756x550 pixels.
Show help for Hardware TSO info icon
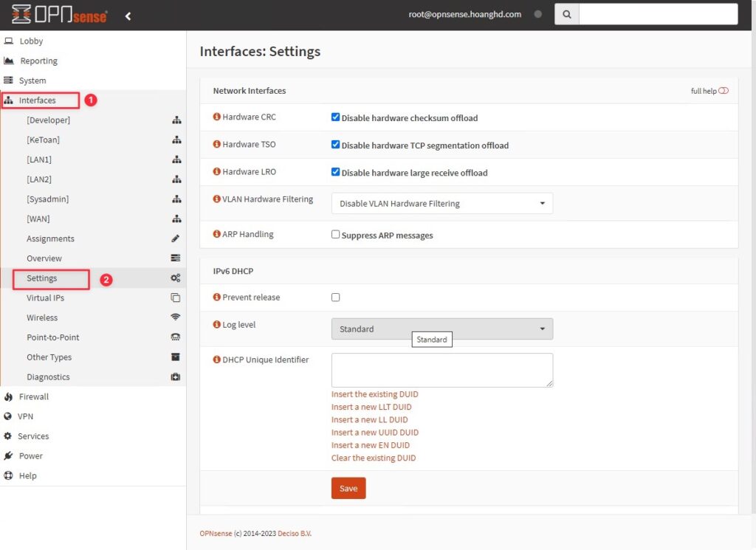point(216,144)
